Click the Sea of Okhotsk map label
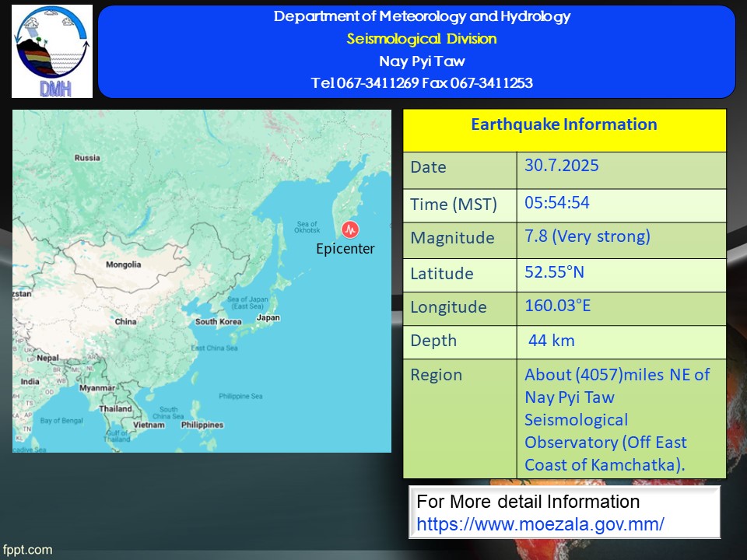This screenshot has width=747, height=560. (x=307, y=227)
